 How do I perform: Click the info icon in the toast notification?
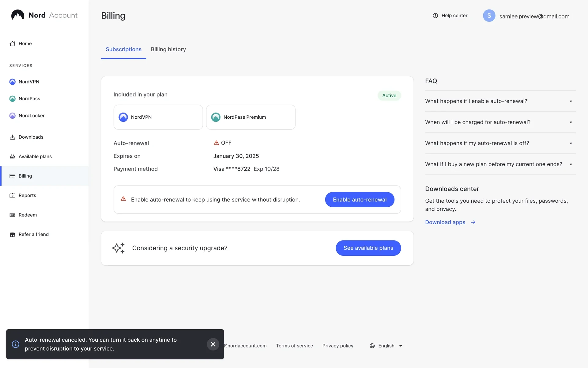(16, 344)
